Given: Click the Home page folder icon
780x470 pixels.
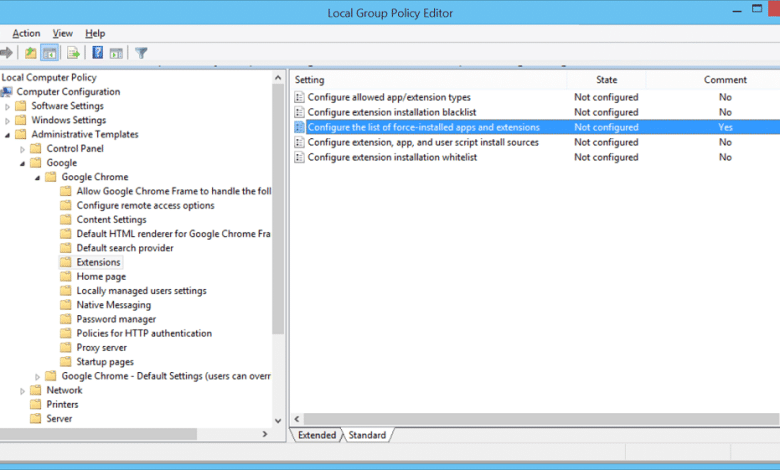Looking at the screenshot, I should point(66,276).
